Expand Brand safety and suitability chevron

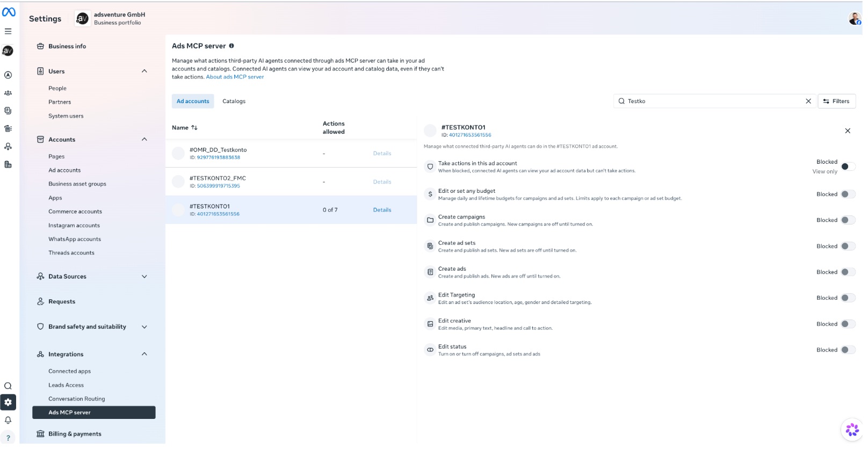144,327
